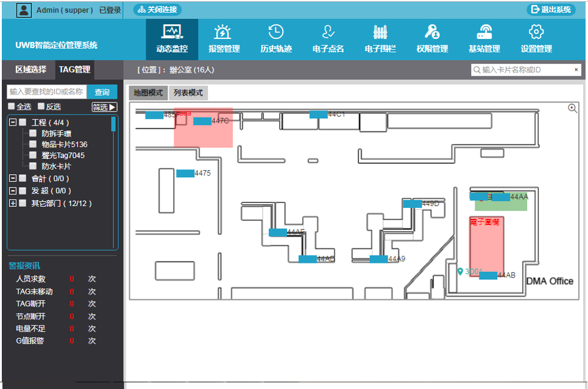Expand the 其它部门 (12/12) tree node
Screen dimensions: 588x389
tap(12, 203)
